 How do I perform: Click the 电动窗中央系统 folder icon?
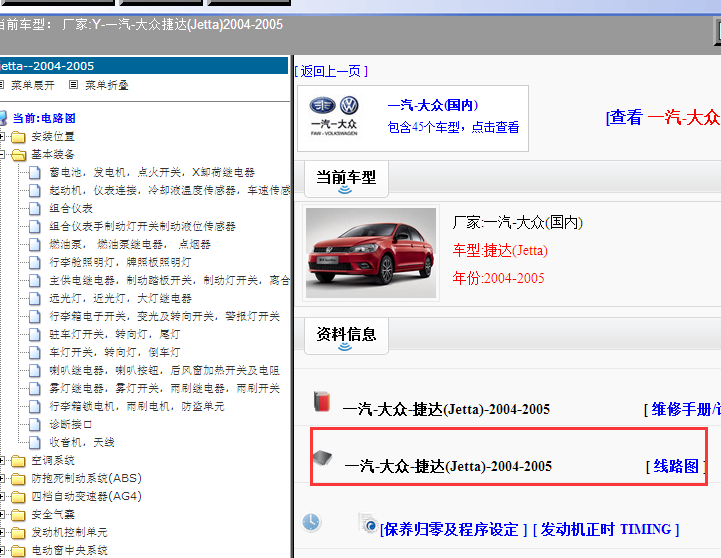coord(18,551)
